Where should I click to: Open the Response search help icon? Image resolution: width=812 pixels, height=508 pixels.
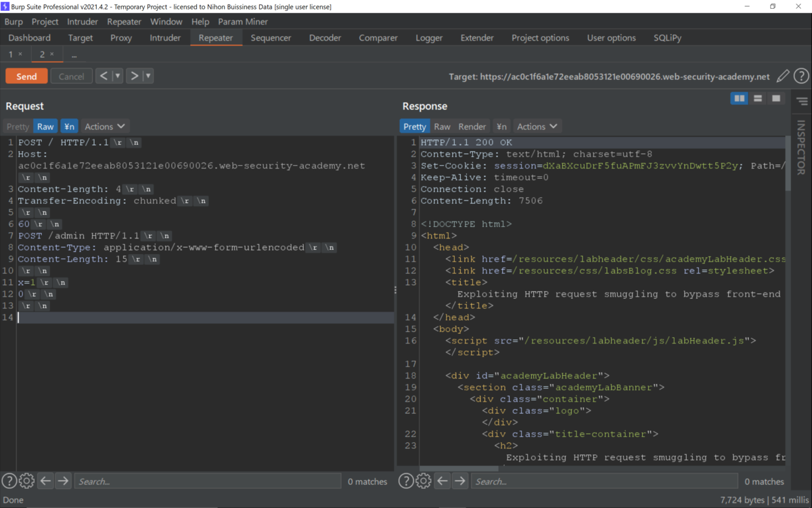click(405, 481)
